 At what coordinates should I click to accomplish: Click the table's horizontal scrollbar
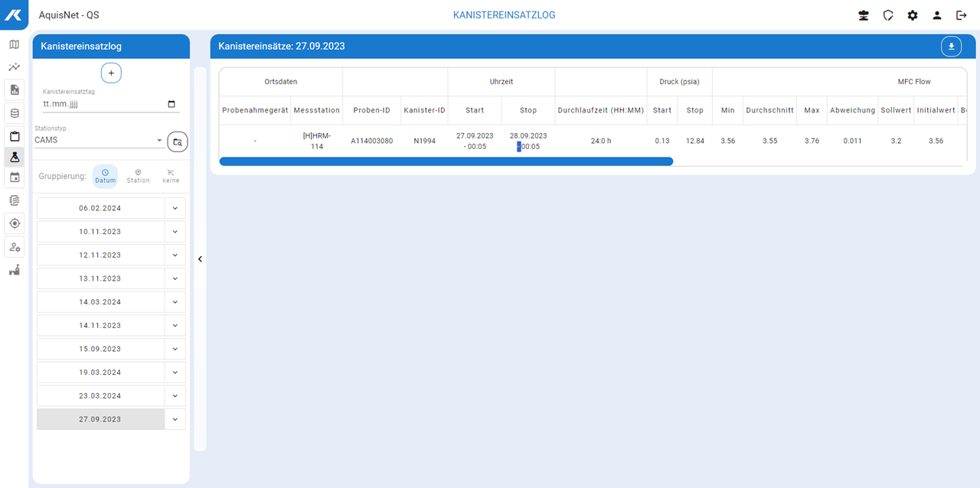446,161
